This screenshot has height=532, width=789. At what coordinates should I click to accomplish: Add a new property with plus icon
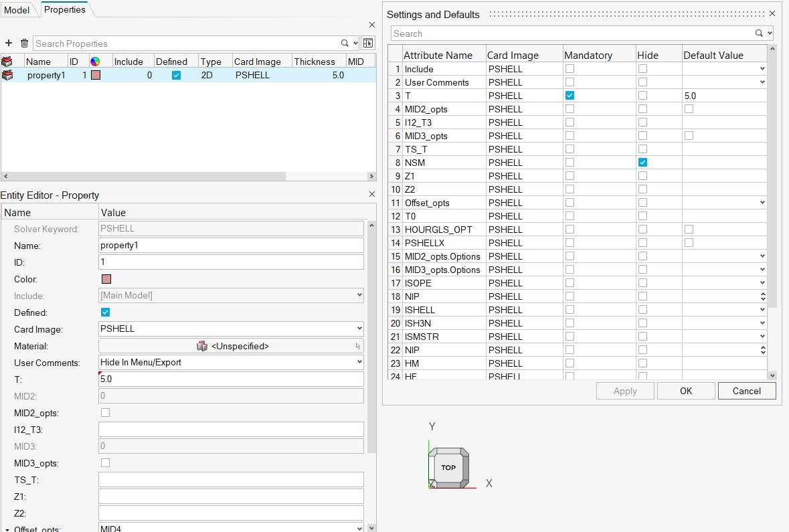pyautogui.click(x=9, y=43)
